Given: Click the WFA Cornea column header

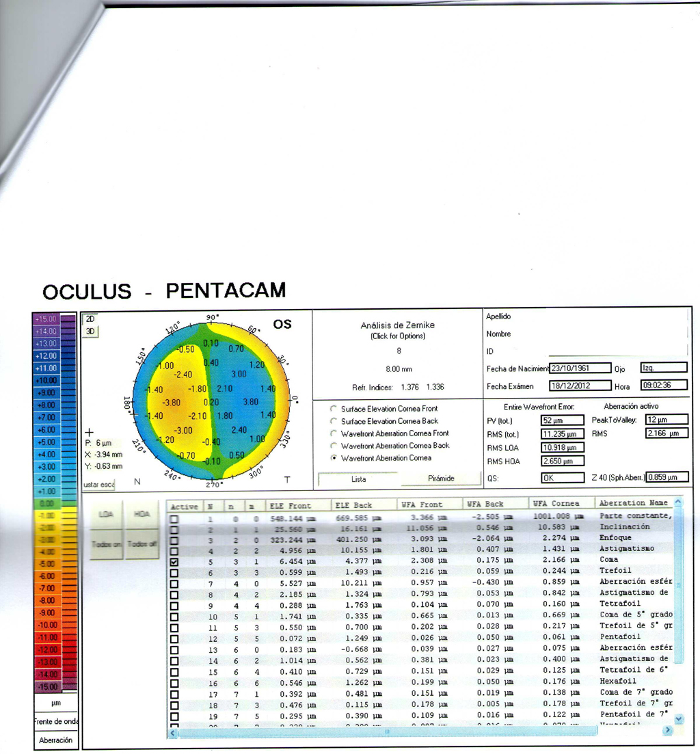Looking at the screenshot, I should (x=561, y=504).
